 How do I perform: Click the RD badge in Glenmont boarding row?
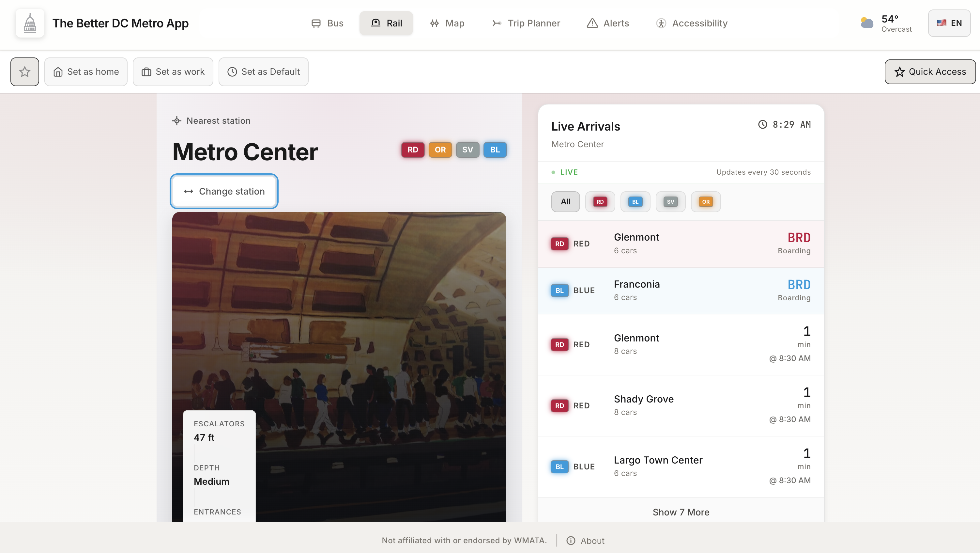pos(559,244)
